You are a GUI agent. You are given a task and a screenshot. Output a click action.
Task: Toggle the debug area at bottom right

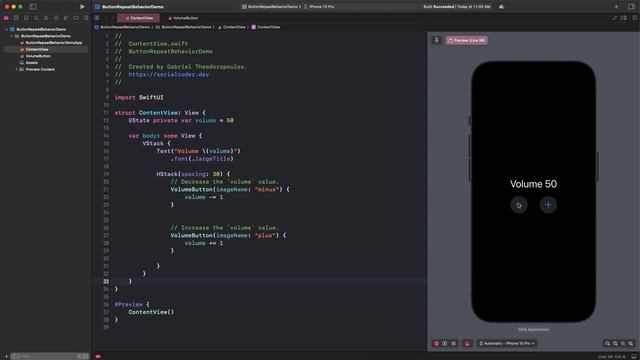pyautogui.click(x=634, y=356)
